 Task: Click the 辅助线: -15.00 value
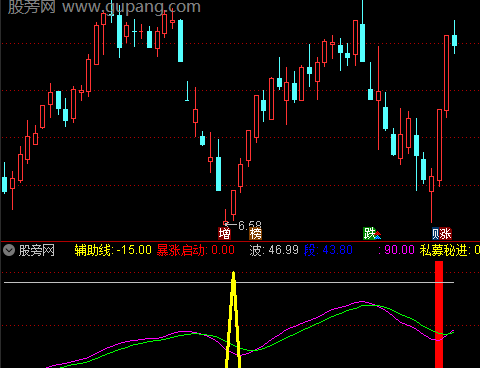click(113, 250)
